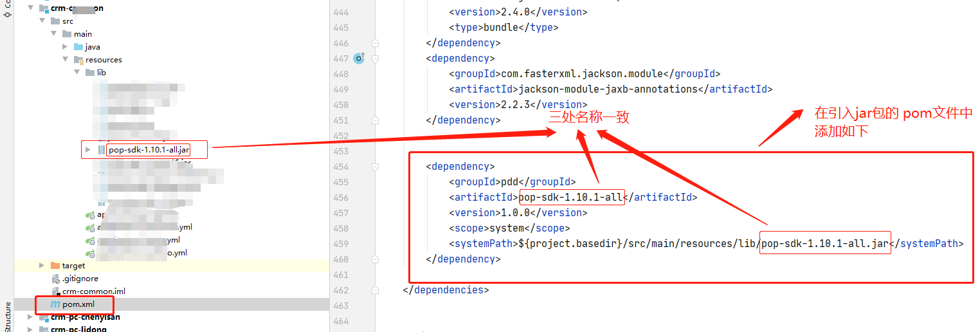Click com.fasterxml.jackson.module groupId text
980x332 pixels.
click(x=582, y=74)
